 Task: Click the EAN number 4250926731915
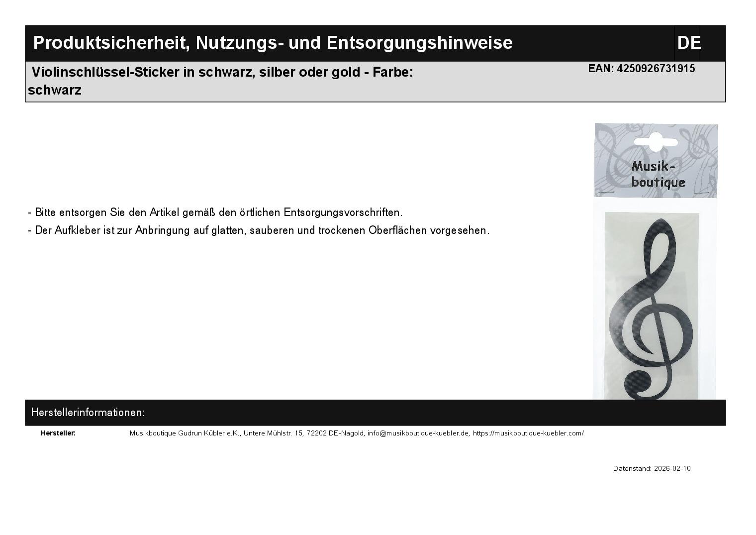click(x=656, y=69)
